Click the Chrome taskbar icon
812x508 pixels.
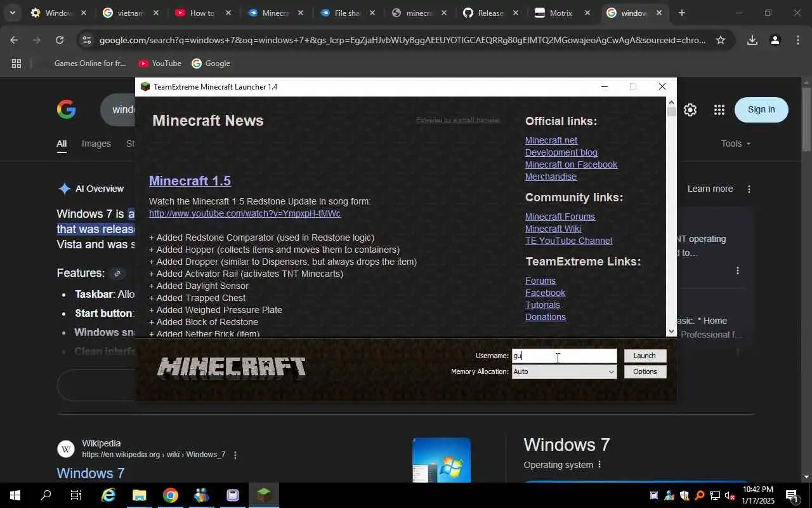(171, 495)
